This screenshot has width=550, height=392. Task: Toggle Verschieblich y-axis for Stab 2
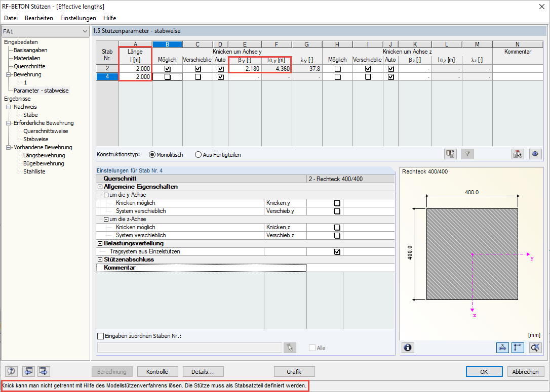click(198, 69)
